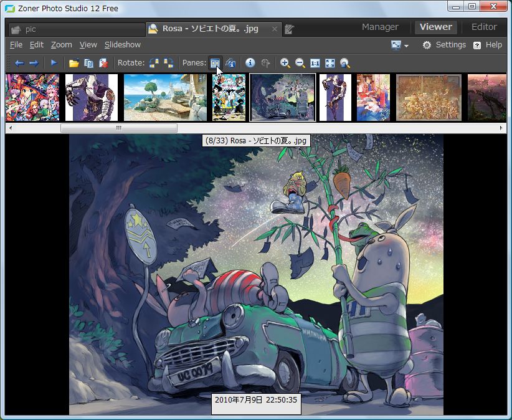Switch to Viewer mode
Image resolution: width=512 pixels, height=420 pixels.
click(x=436, y=27)
